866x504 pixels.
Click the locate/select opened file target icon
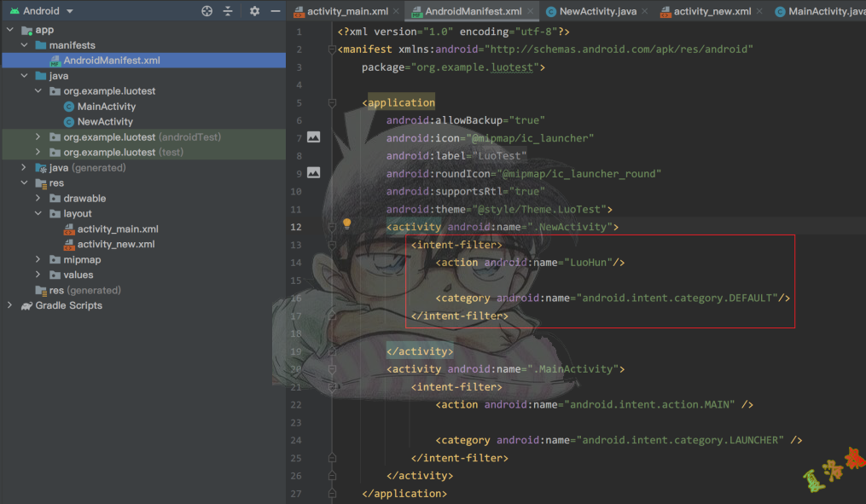coord(206,11)
